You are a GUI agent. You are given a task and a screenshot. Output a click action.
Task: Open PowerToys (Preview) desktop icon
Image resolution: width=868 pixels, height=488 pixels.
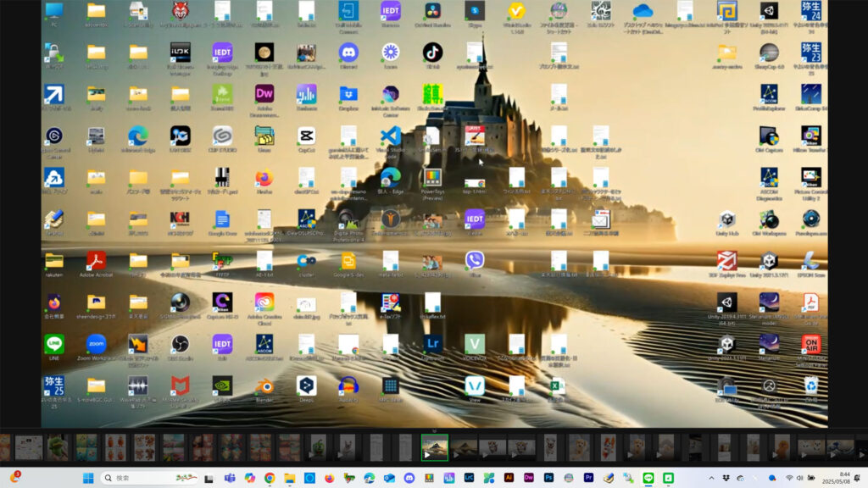coord(432,178)
